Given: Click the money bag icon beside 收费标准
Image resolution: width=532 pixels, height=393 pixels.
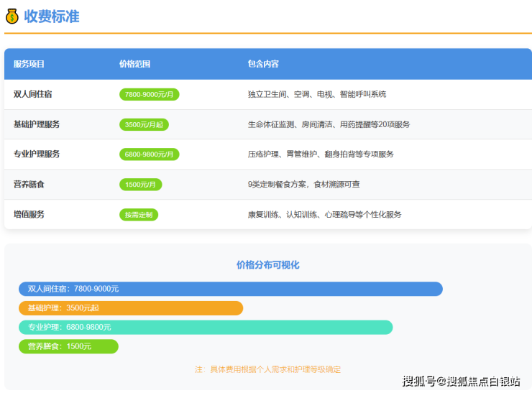Looking at the screenshot, I should (x=12, y=17).
